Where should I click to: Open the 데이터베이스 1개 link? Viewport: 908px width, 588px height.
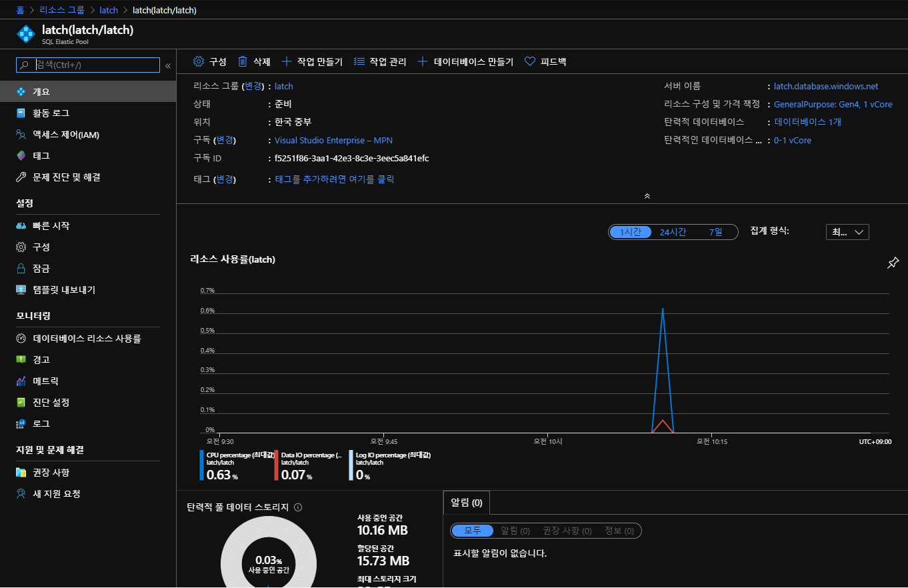[x=808, y=122]
